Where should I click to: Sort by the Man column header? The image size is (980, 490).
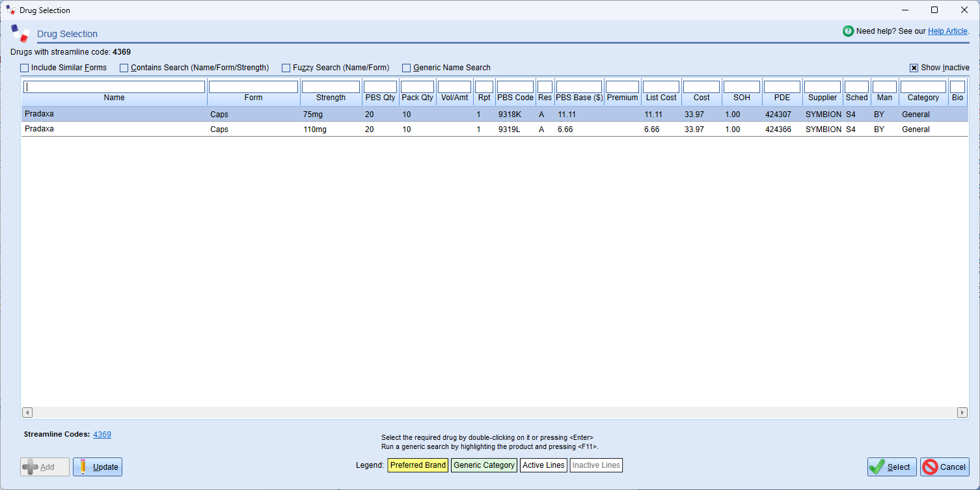coord(884,98)
